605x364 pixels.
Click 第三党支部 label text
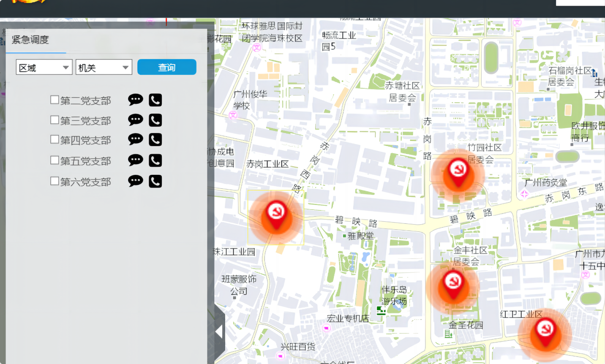[86, 121]
